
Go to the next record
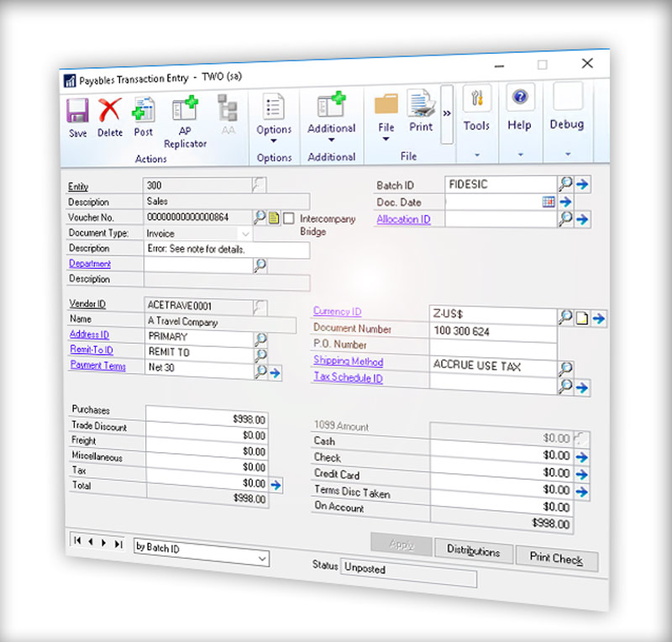pyautogui.click(x=103, y=543)
